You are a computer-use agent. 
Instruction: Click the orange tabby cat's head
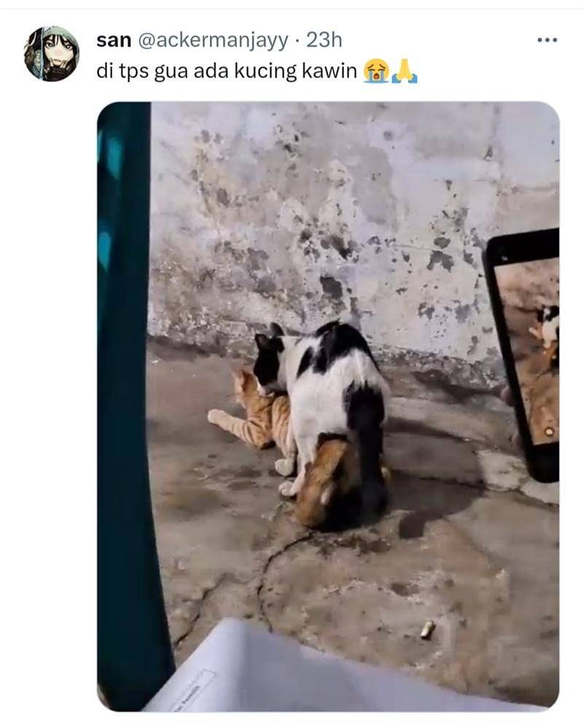tap(243, 384)
